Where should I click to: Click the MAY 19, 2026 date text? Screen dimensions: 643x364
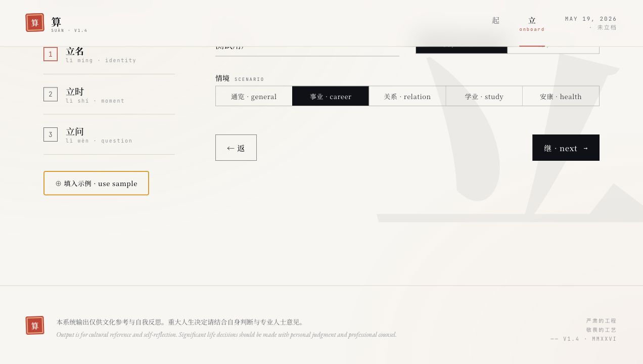(x=591, y=19)
